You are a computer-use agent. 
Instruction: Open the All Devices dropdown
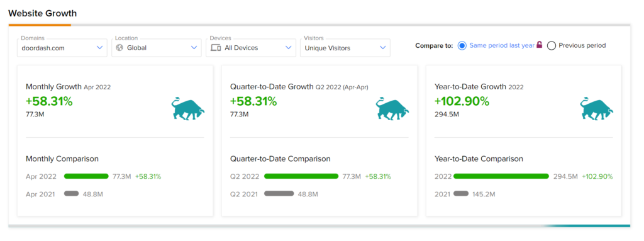point(251,48)
